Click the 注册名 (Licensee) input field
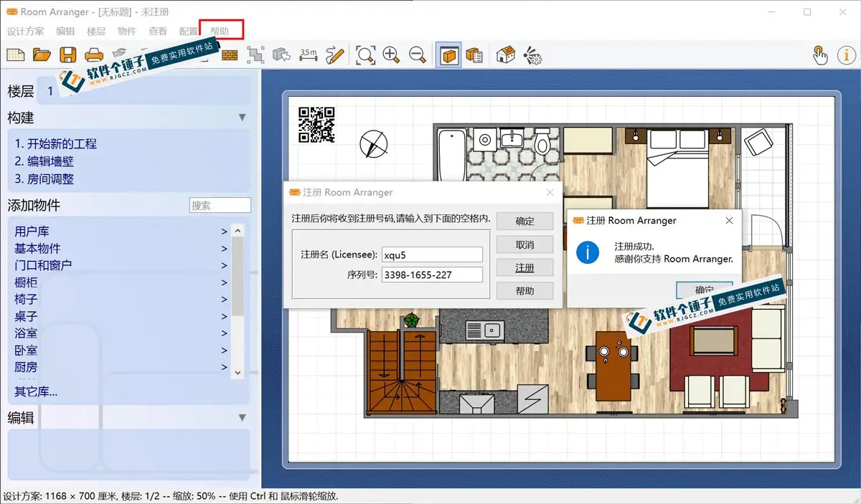 433,255
